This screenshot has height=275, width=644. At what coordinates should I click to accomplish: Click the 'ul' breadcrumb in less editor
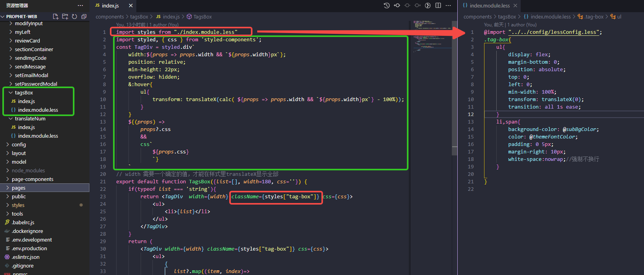point(619,17)
